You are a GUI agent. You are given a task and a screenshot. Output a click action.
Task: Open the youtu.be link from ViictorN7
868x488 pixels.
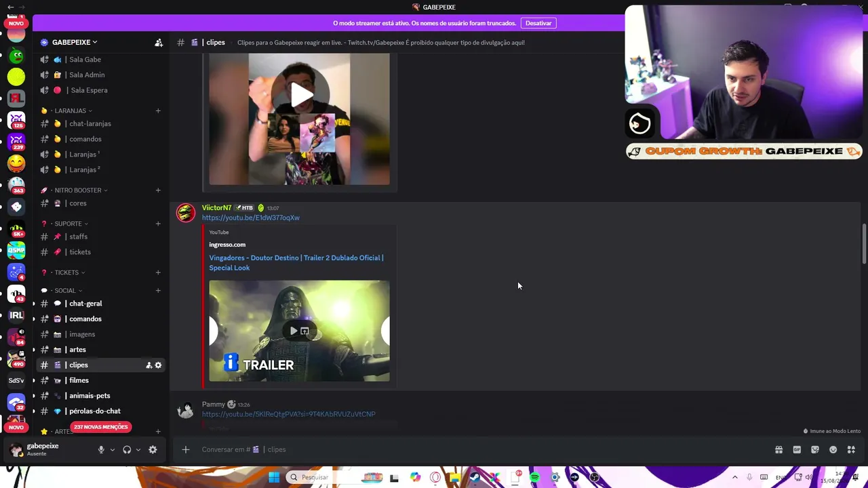click(x=251, y=218)
